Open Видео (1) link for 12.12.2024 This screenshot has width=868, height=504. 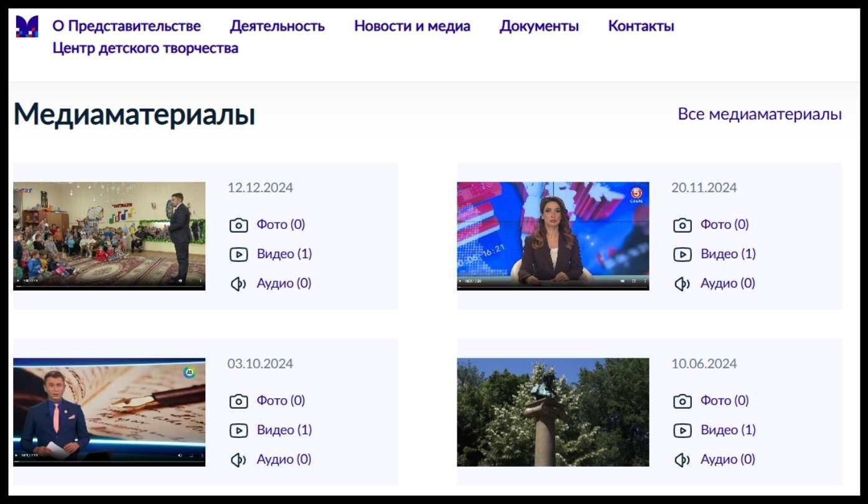click(x=284, y=254)
